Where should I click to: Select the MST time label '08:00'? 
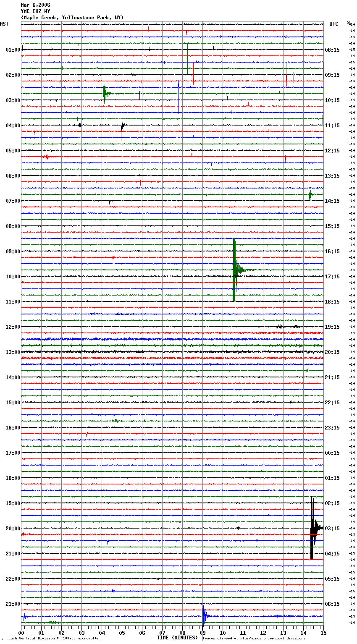point(13,226)
